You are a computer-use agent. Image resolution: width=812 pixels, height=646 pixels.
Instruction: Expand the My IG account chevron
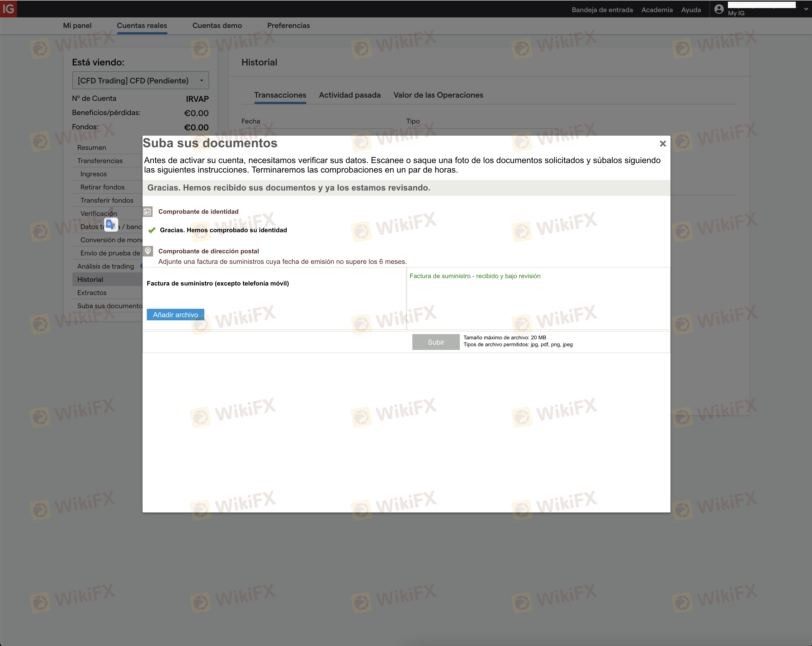(806, 9)
